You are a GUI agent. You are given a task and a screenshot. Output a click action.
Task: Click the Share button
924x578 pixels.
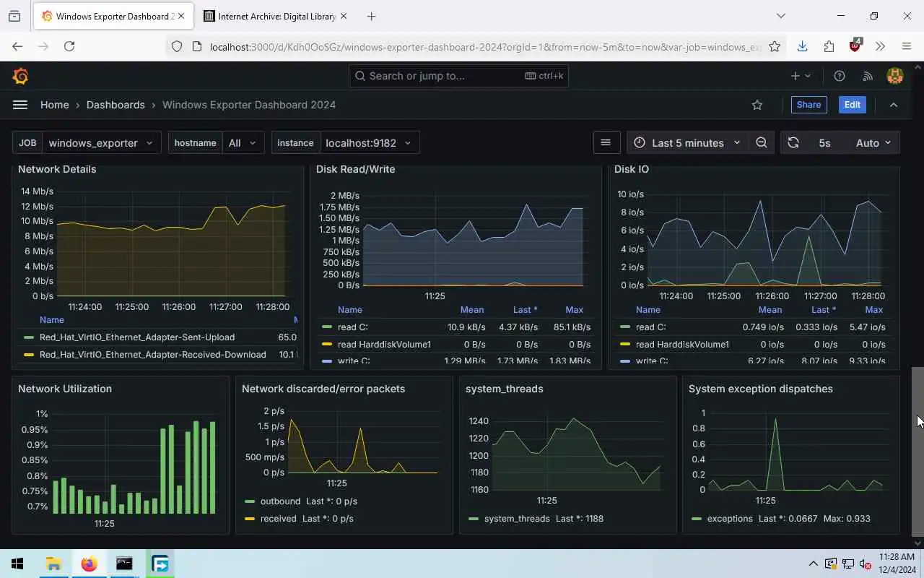[808, 105]
